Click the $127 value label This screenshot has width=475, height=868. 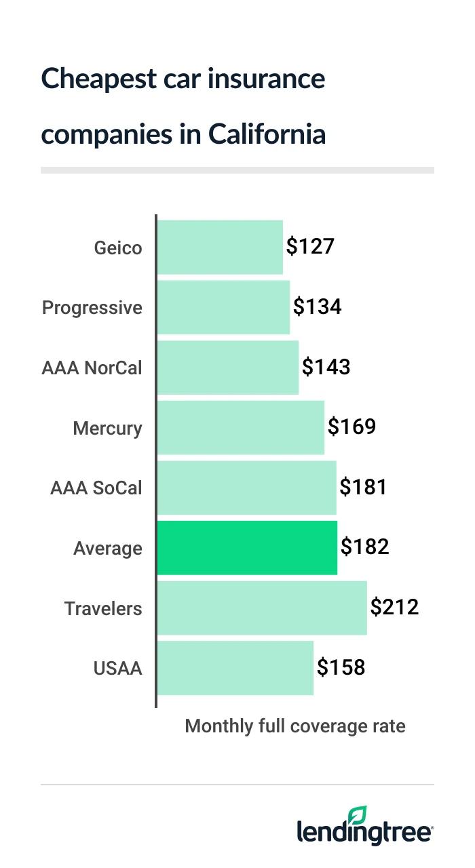(x=310, y=246)
